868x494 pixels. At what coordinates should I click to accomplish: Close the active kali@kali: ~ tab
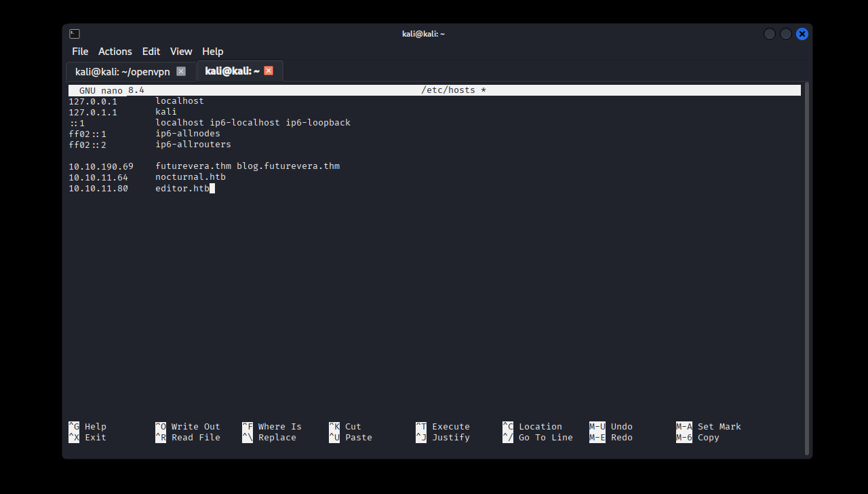click(x=269, y=71)
